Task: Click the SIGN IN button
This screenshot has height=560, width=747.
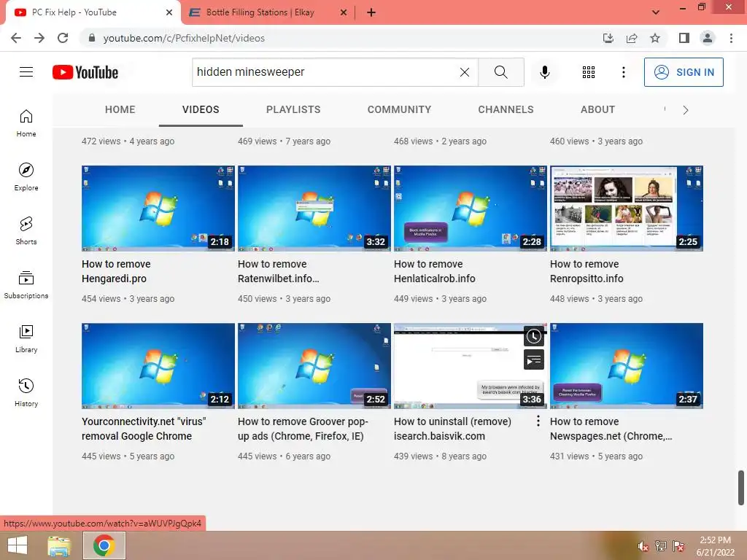Action: click(684, 72)
